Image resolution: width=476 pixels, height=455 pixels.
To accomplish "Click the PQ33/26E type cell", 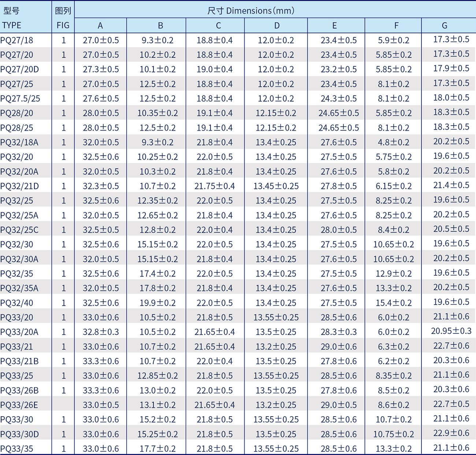I will point(19,405).
